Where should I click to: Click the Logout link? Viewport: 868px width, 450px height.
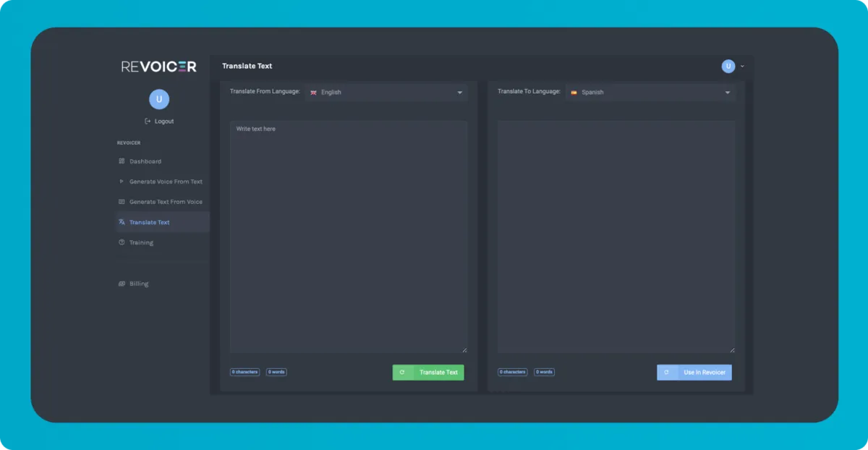tap(164, 122)
